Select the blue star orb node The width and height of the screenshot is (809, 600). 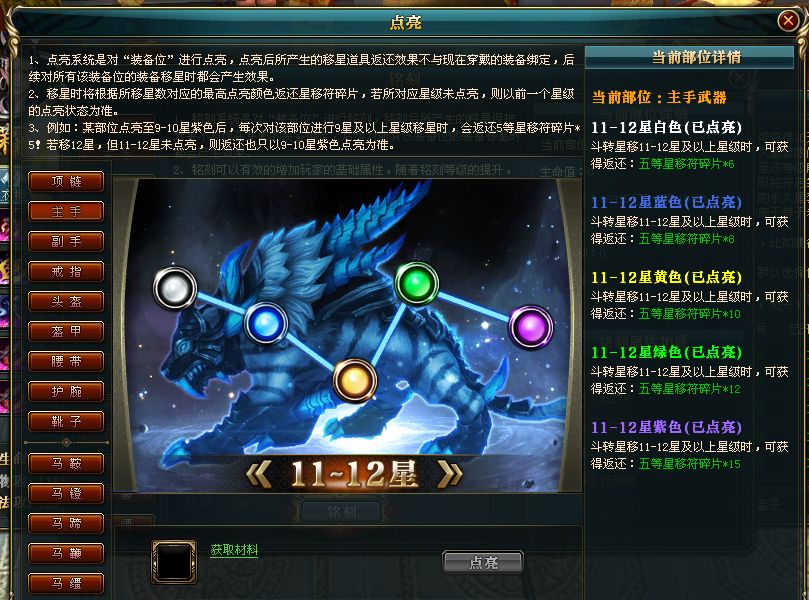[266, 323]
